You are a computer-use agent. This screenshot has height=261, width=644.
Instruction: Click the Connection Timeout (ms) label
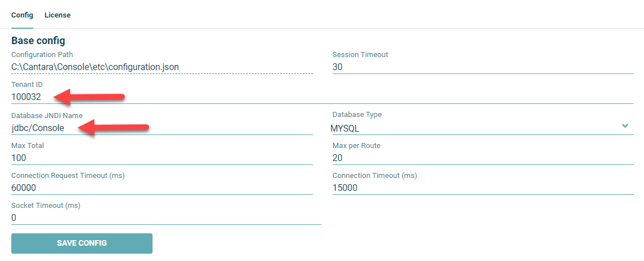(375, 176)
